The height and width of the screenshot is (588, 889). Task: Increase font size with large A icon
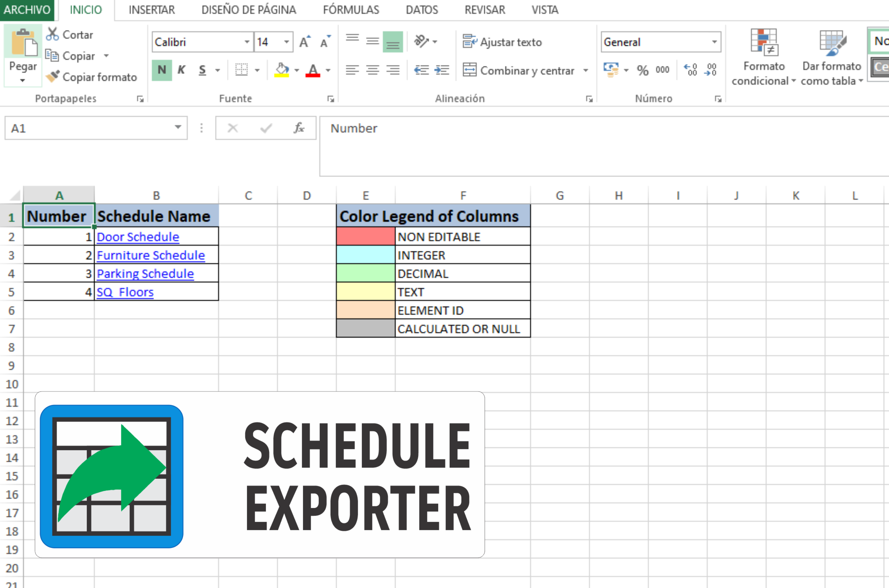[x=305, y=42]
